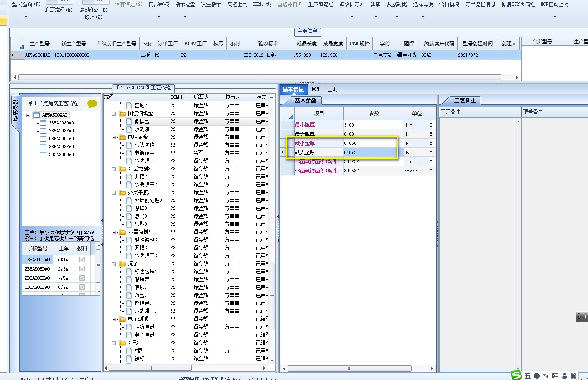Collapse the AB5AS00XA0 root node

click(x=28, y=115)
